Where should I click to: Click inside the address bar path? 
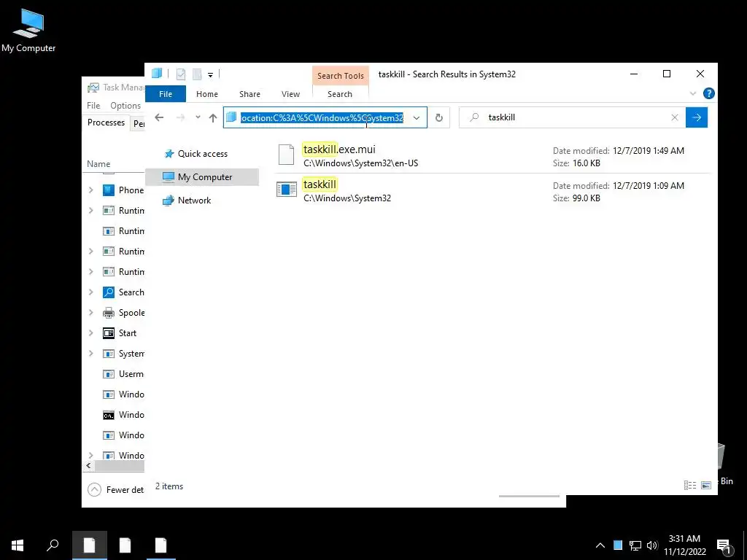[322, 117]
